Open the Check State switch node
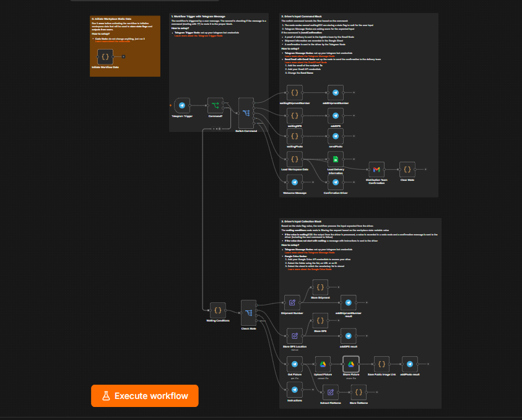The height and width of the screenshot is (420, 522). (249, 313)
